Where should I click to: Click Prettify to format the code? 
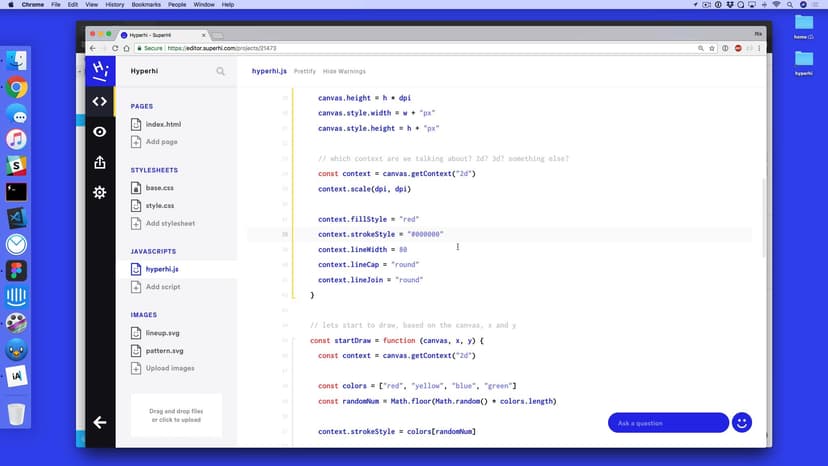304,72
